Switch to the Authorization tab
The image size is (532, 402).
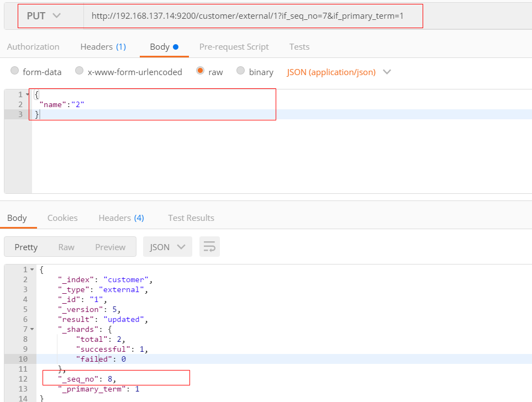pyautogui.click(x=33, y=47)
